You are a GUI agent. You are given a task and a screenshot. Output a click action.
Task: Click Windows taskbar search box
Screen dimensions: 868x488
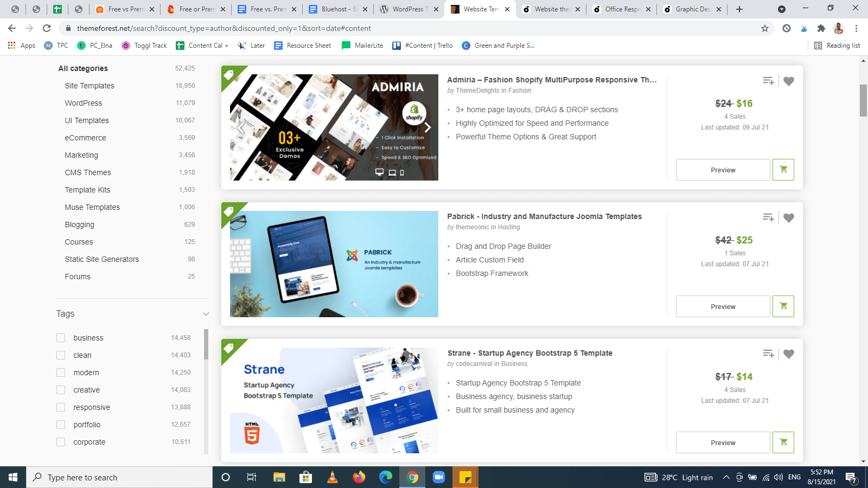click(x=119, y=477)
